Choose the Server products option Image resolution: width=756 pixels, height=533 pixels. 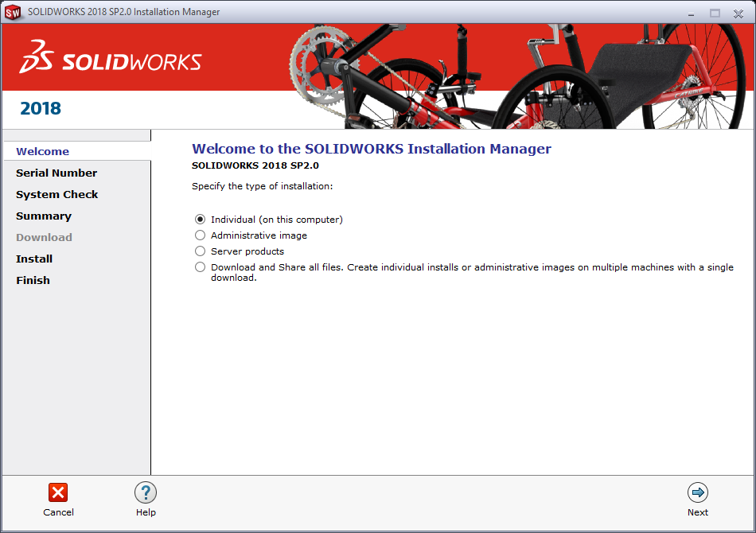pyautogui.click(x=200, y=251)
